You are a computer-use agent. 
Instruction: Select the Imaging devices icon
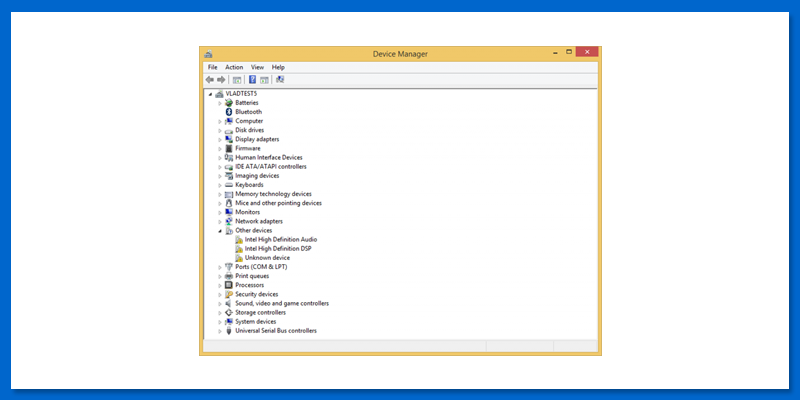[229, 176]
